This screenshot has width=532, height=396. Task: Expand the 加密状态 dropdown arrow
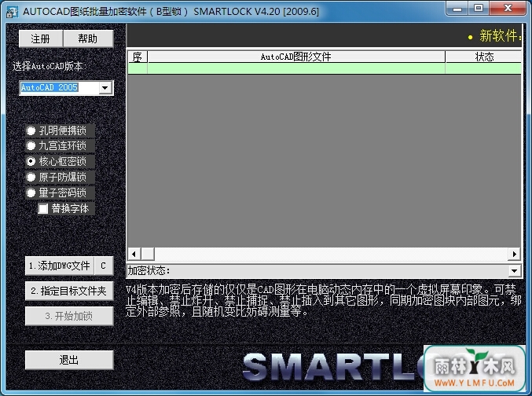[515, 271]
